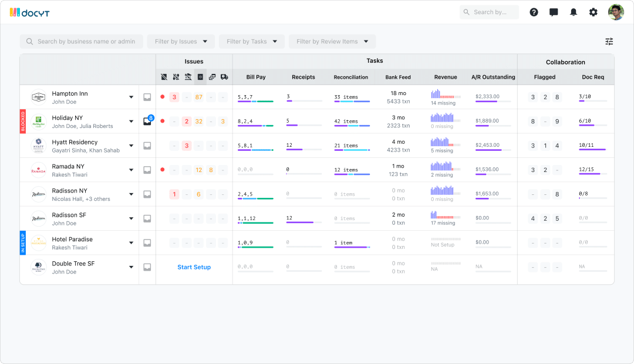Expand the Radisson NY row caret
Screen dimensions: 634x364
coord(131,194)
